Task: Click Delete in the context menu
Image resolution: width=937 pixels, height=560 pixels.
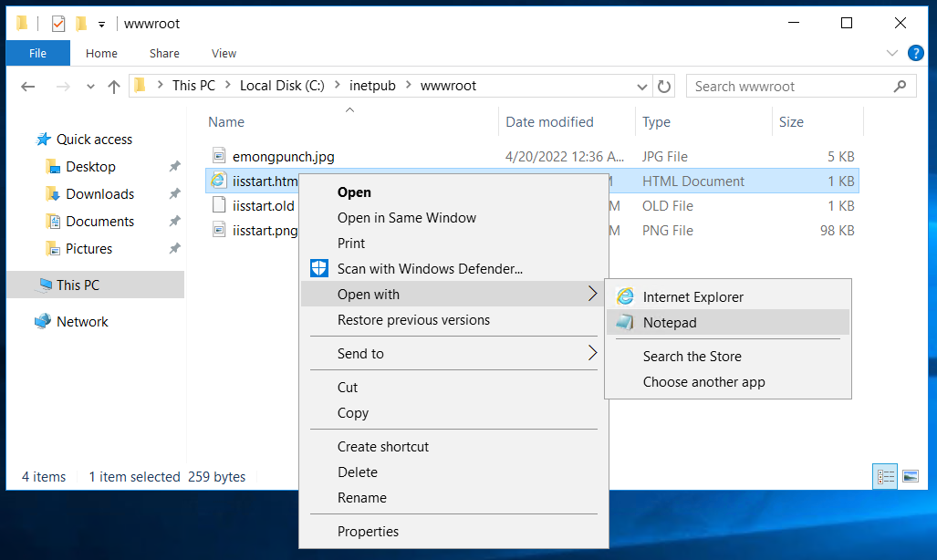Action: tap(453, 472)
